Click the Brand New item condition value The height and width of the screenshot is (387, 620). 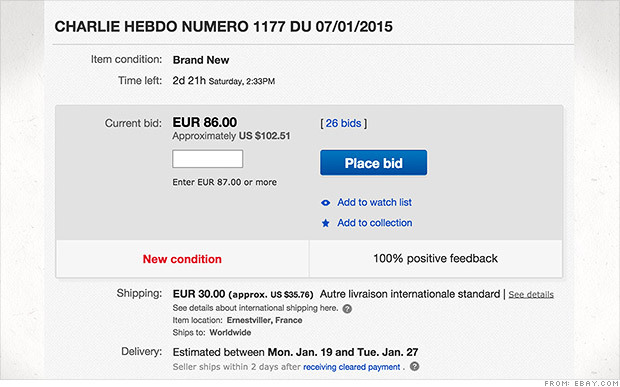pos(201,60)
